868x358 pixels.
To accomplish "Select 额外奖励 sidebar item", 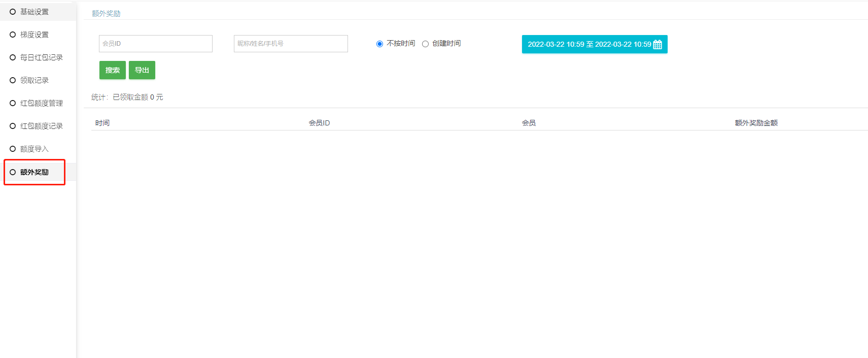I will pos(34,172).
